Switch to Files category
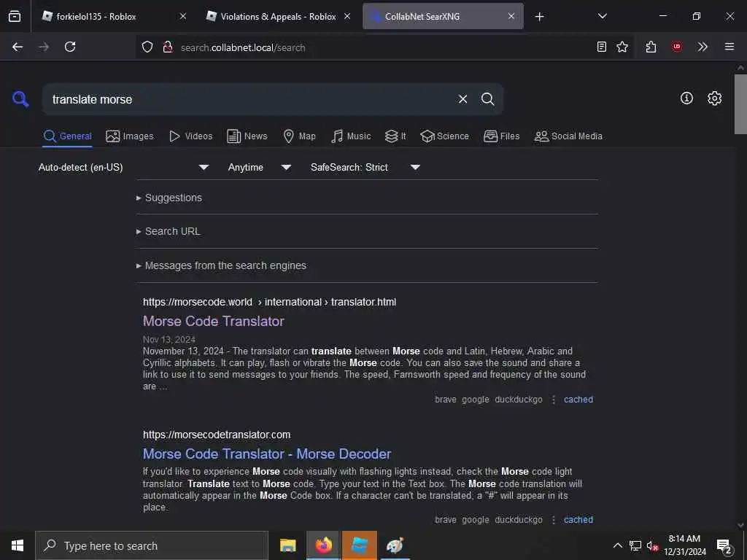Screen dimensions: 747x560 click(x=501, y=136)
